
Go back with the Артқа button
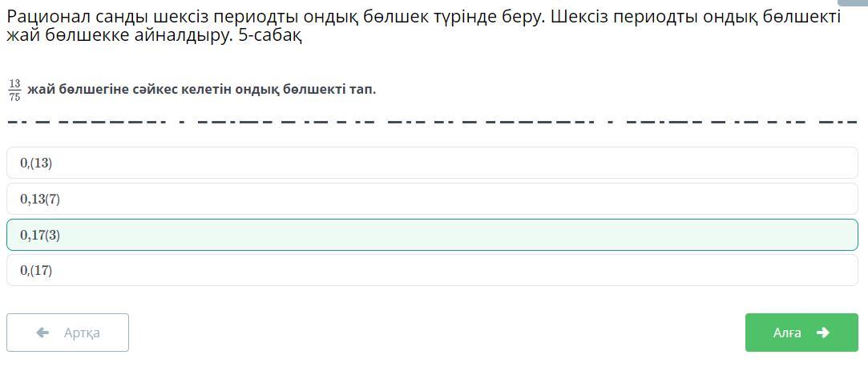click(67, 333)
